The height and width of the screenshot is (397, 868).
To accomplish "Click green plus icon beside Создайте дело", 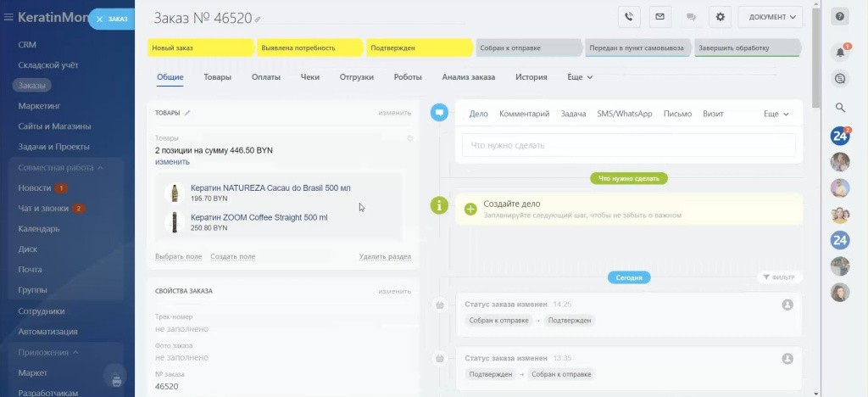I will coord(470,209).
